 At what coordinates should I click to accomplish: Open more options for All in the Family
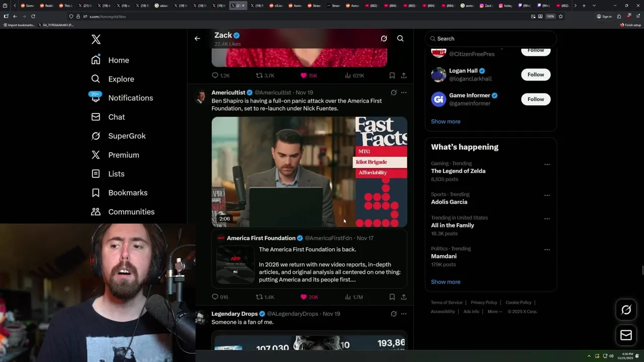coord(547,219)
